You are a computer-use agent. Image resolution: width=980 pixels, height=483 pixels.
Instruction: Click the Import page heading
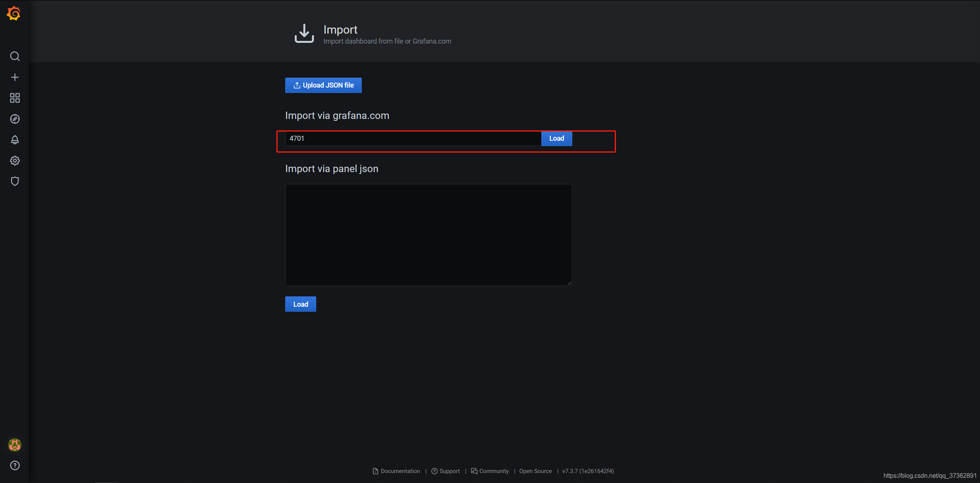(340, 29)
